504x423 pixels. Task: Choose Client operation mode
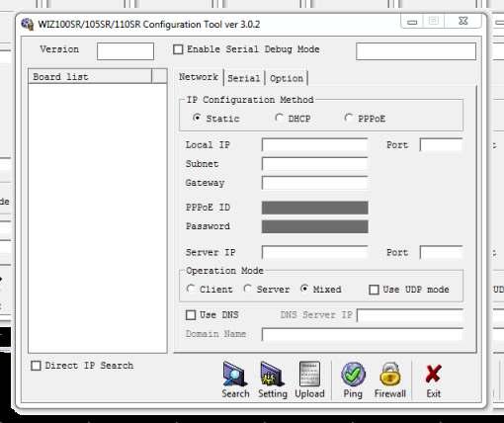coord(191,289)
